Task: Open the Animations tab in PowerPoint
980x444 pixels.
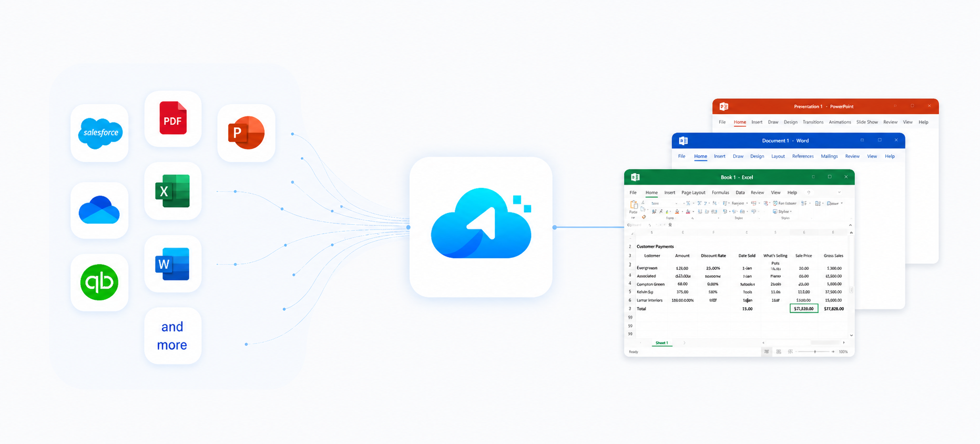Action: 840,122
